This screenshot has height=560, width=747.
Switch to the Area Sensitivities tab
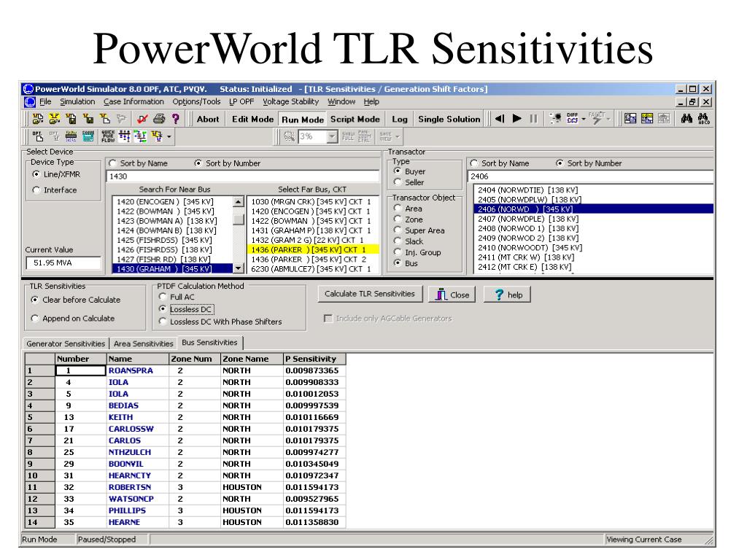(143, 343)
